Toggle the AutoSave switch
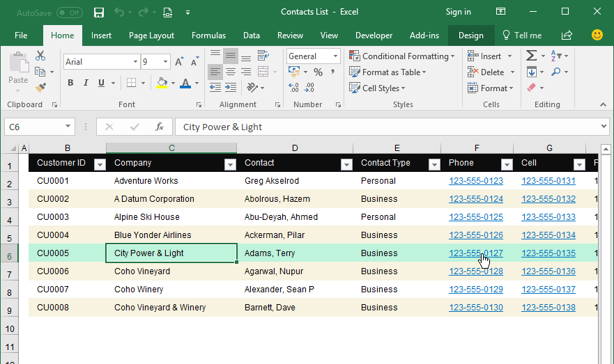Screen dimensions: 614x364 (70, 13)
